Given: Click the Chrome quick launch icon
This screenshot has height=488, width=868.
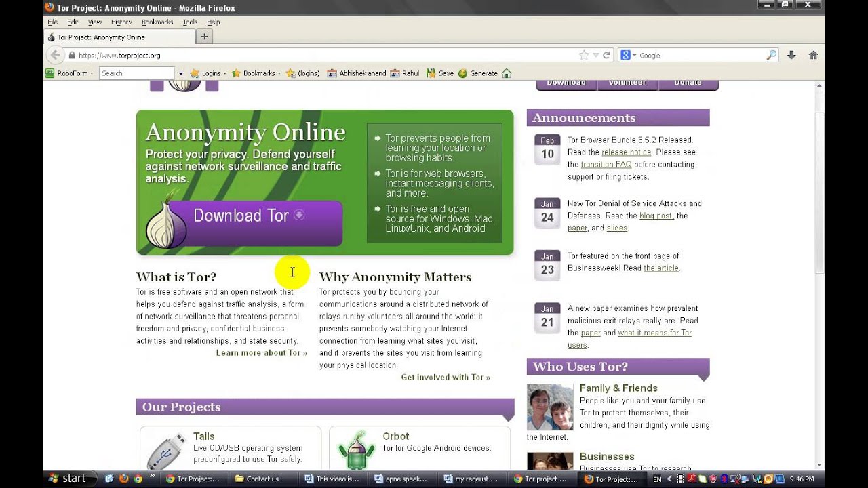Looking at the screenshot, I should tap(138, 479).
